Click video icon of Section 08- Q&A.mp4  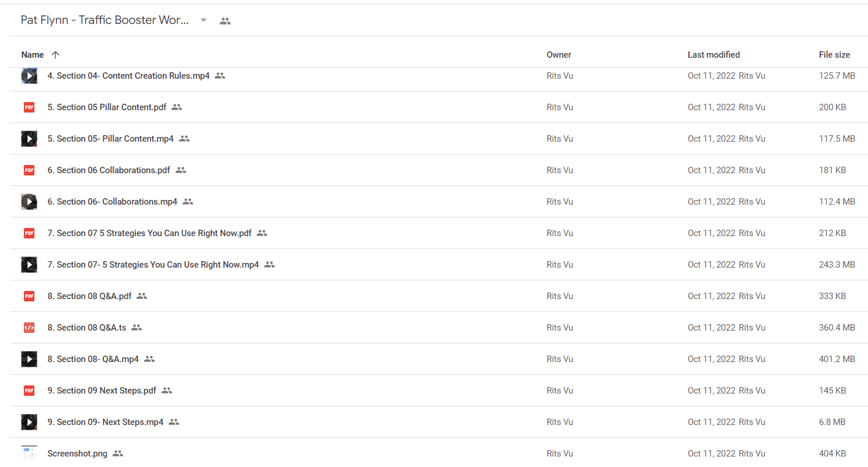[x=29, y=359]
